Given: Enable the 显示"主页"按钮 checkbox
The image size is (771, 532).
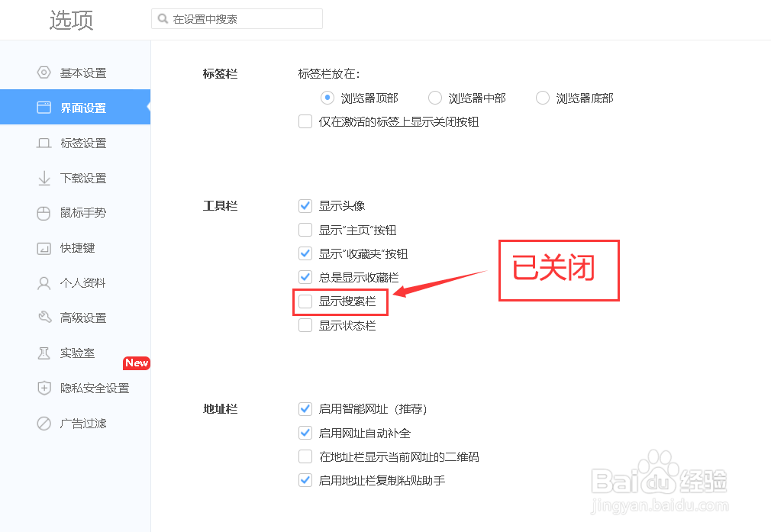Looking at the screenshot, I should 305,230.
